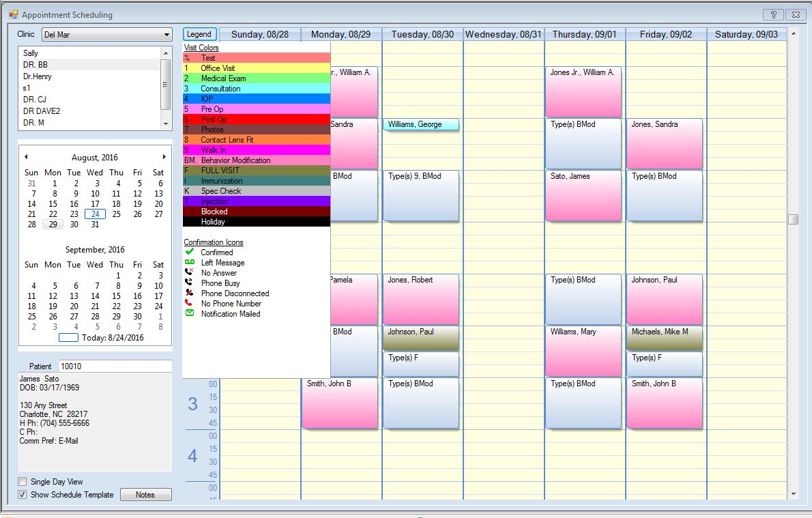Click the Type(s) F slot on Friday
812x518 pixels.
pos(665,364)
